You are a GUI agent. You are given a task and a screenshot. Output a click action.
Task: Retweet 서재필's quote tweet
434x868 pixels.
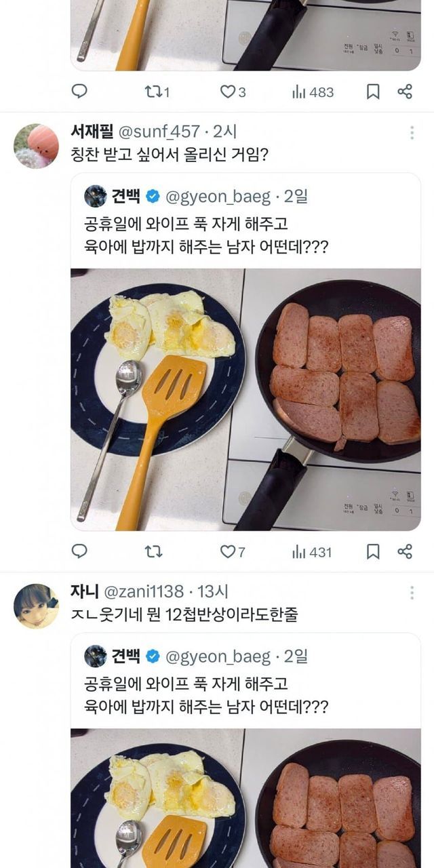(153, 552)
